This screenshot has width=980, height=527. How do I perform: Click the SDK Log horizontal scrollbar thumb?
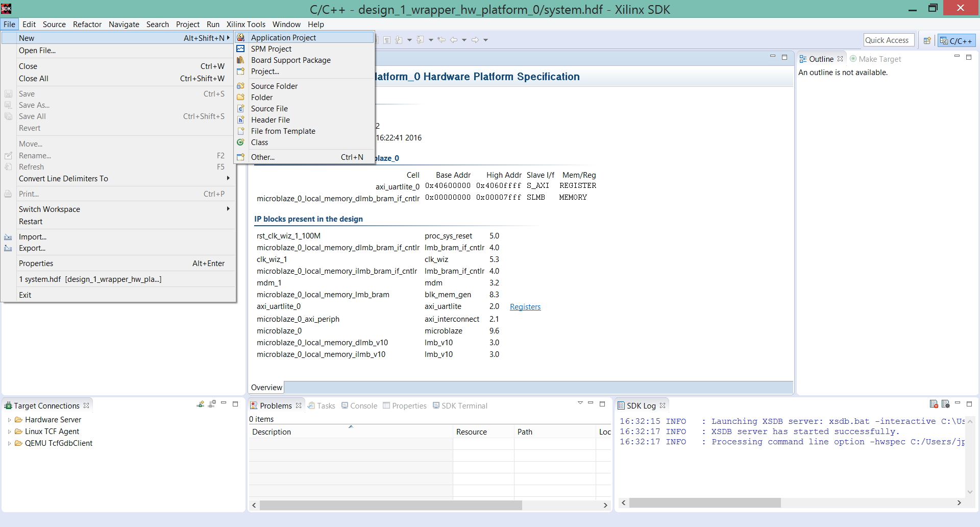(x=705, y=503)
